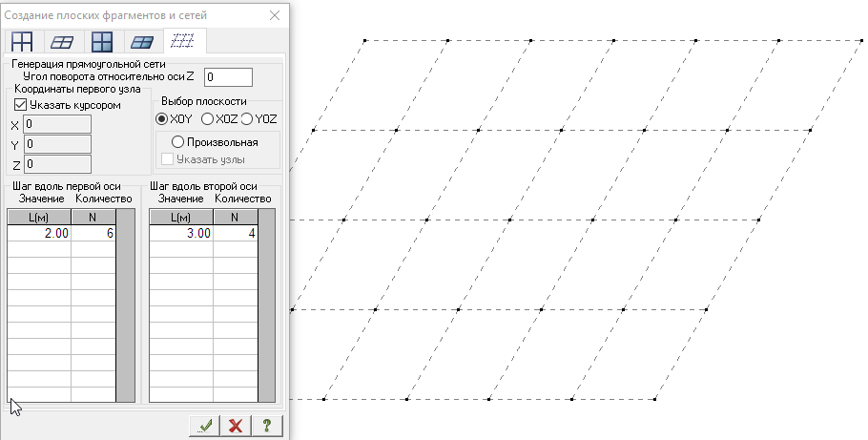Select the 2.00 step value cell

(39, 233)
